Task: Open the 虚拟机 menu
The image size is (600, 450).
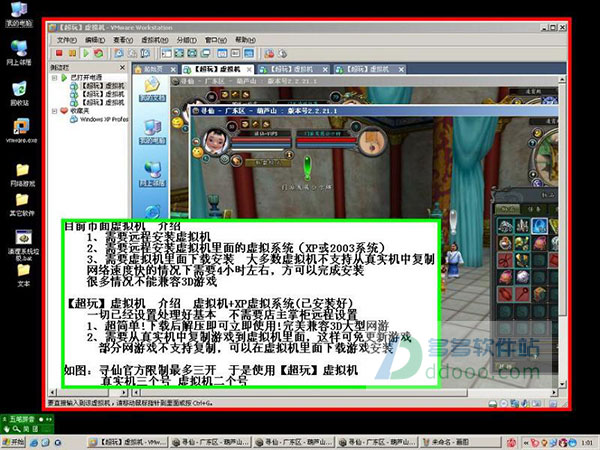Action: [x=155, y=40]
